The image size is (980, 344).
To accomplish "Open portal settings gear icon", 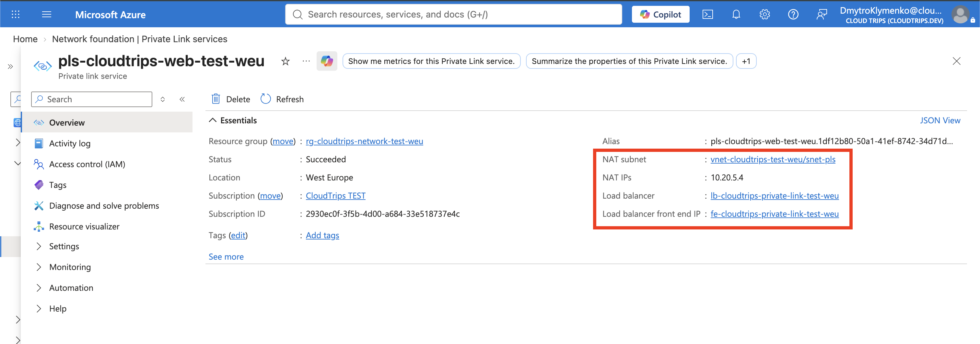I will [765, 15].
